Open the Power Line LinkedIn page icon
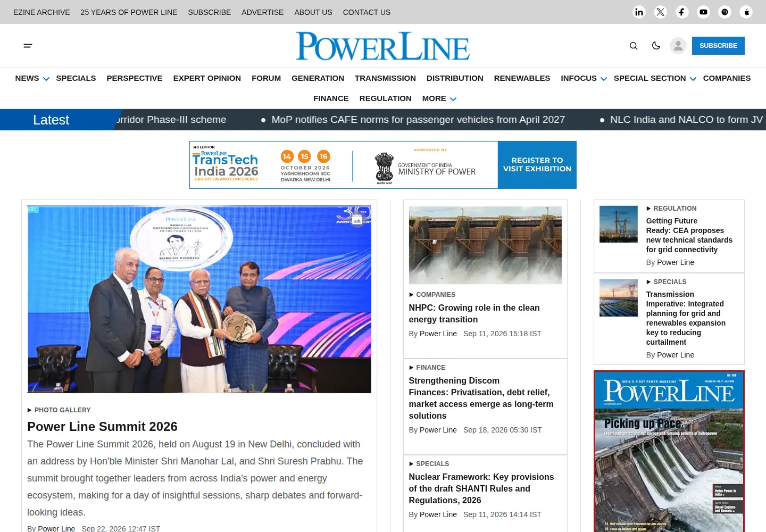This screenshot has height=532, width=766. point(639,12)
